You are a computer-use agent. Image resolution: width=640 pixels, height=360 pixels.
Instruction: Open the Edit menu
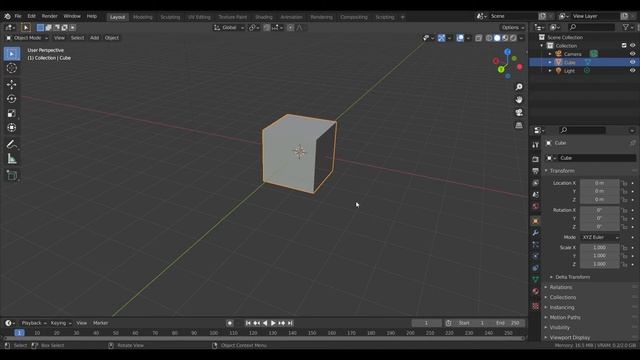(x=31, y=16)
